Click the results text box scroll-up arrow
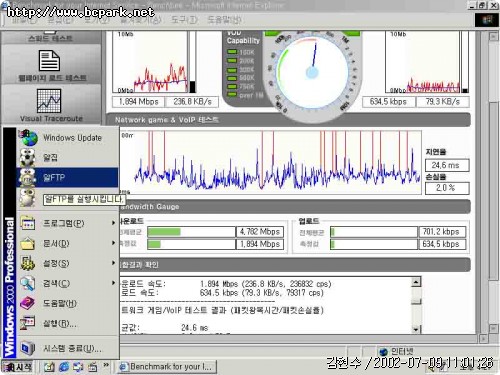 416,282
